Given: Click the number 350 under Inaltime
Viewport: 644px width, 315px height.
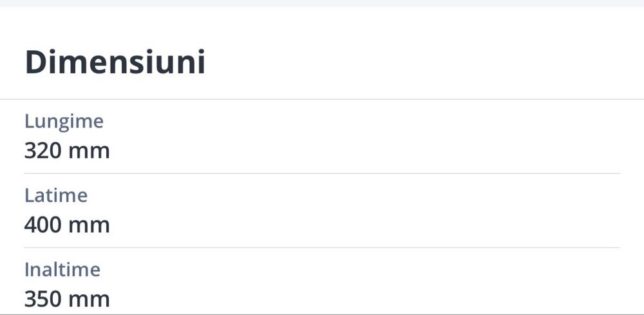Looking at the screenshot, I should pyautogui.click(x=43, y=300).
